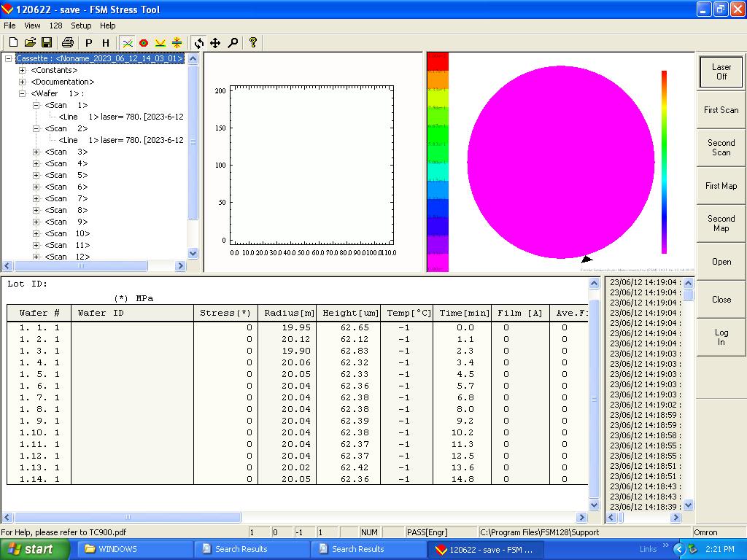Click the yellow V-curve profile icon
Image resolution: width=747 pixels, height=560 pixels.
point(160,43)
